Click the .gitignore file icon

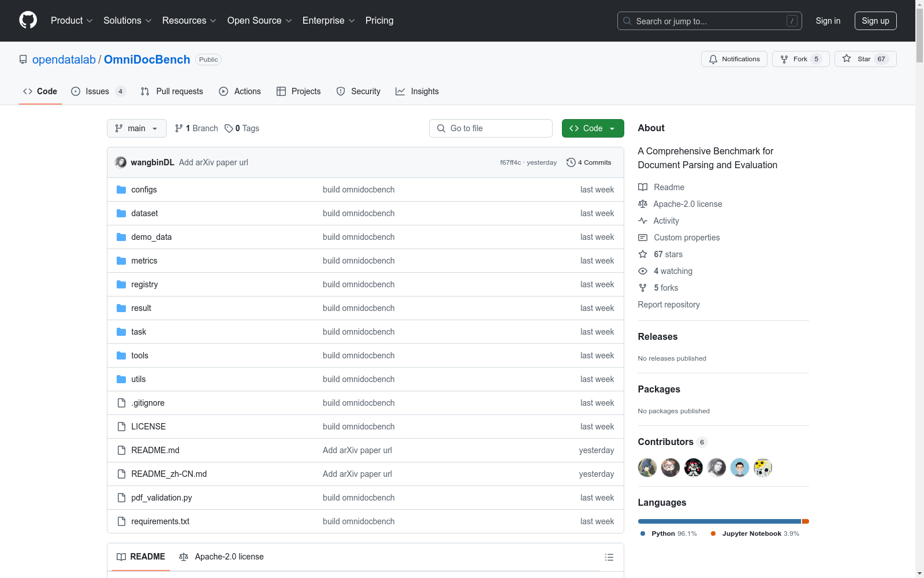(121, 403)
